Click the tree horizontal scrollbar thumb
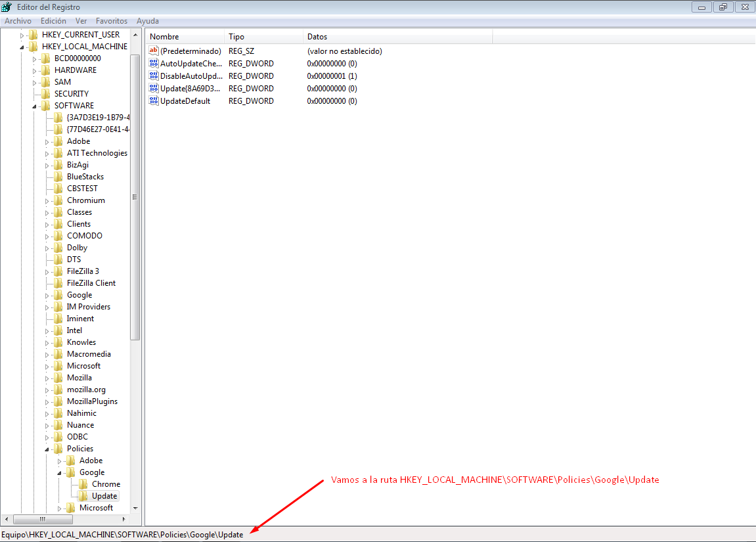The image size is (756, 542). [43, 520]
